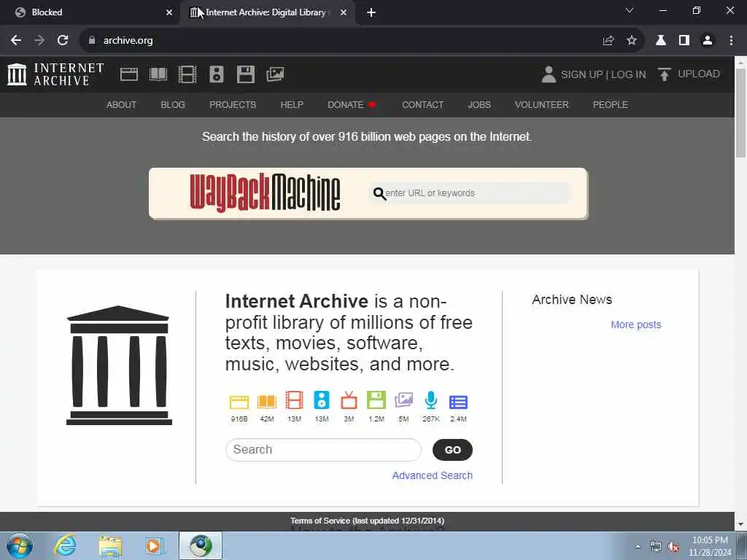Open the BLOG menu item
Viewport: 747px width, 560px height.
coord(173,105)
